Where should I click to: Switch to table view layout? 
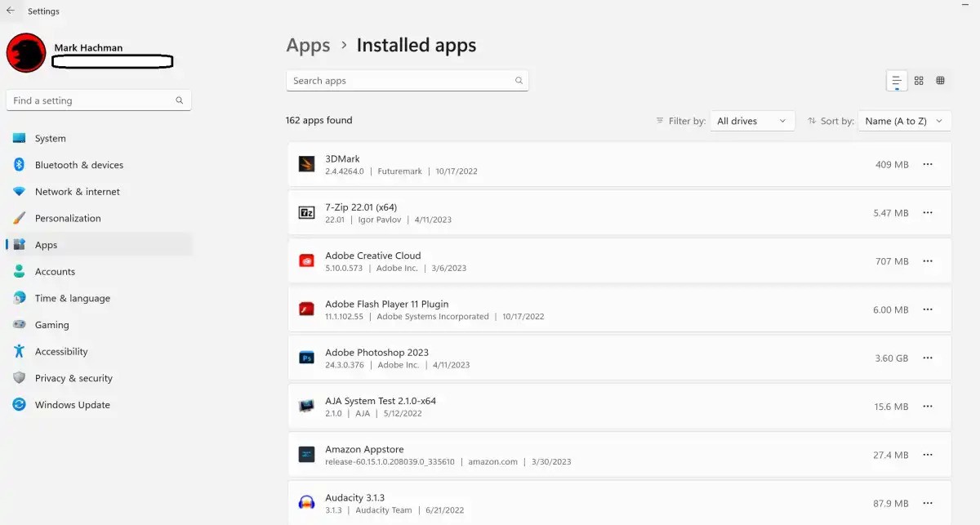pyautogui.click(x=940, y=80)
